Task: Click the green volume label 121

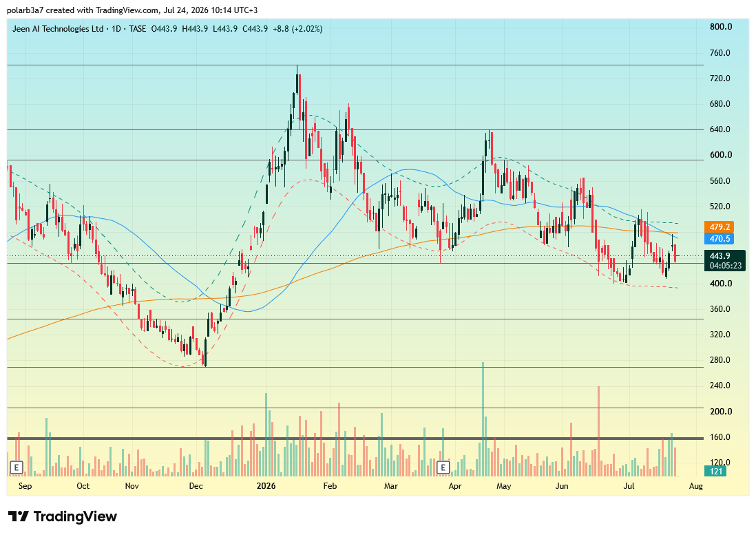Action: tap(717, 472)
